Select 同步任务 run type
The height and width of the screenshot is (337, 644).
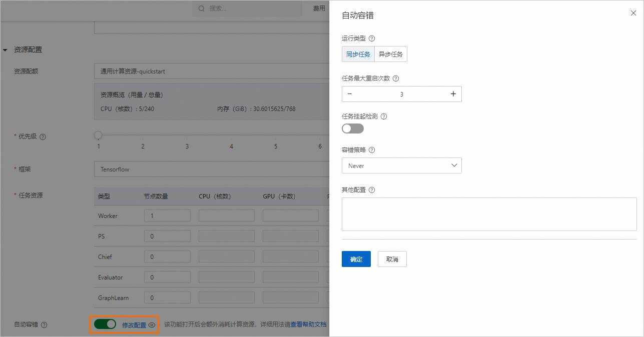pos(358,54)
